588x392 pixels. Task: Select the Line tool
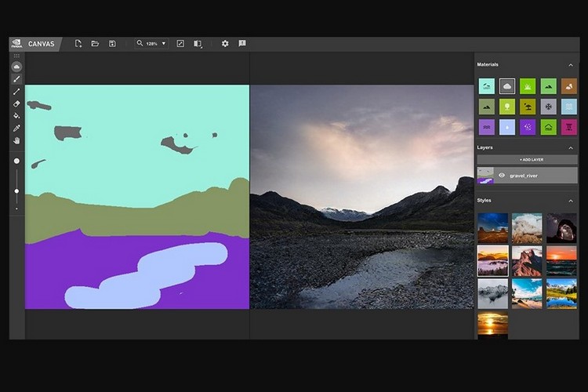(x=16, y=92)
